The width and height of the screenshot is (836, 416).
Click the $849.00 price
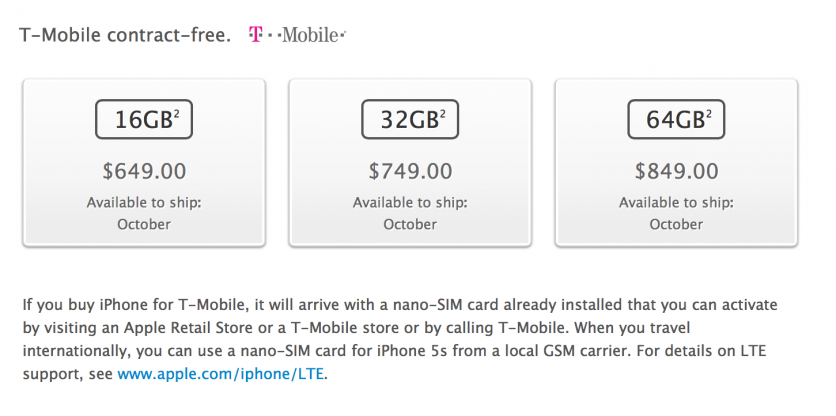click(x=676, y=171)
